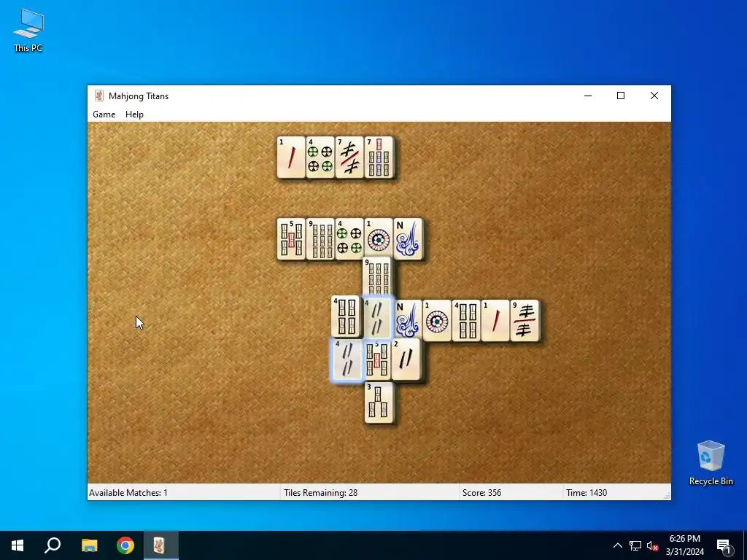Select the 7 bamboo tile
This screenshot has height=560, width=747.
coord(379,157)
